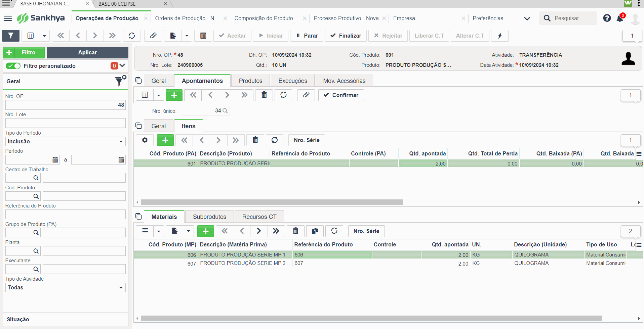Click the lightning bolt actions icon

pos(500,36)
